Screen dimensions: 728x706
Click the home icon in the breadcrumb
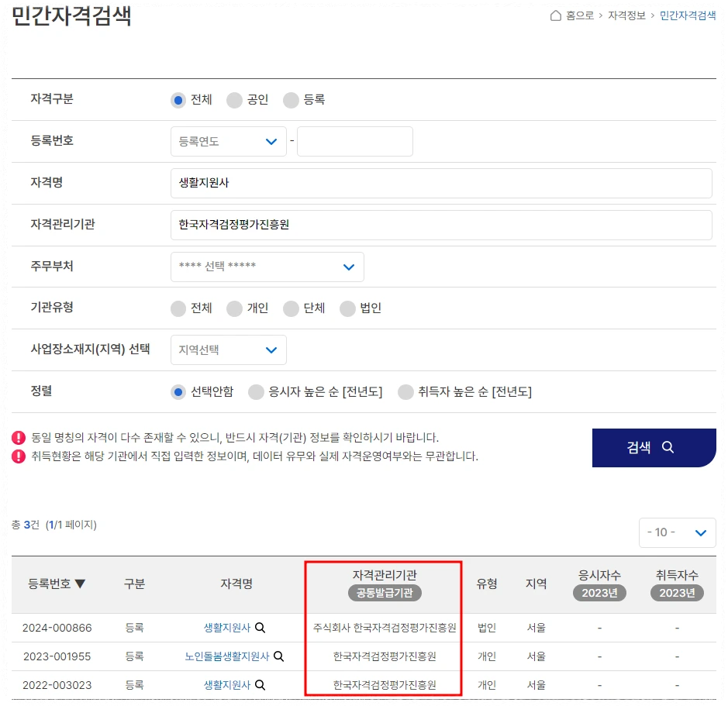554,15
